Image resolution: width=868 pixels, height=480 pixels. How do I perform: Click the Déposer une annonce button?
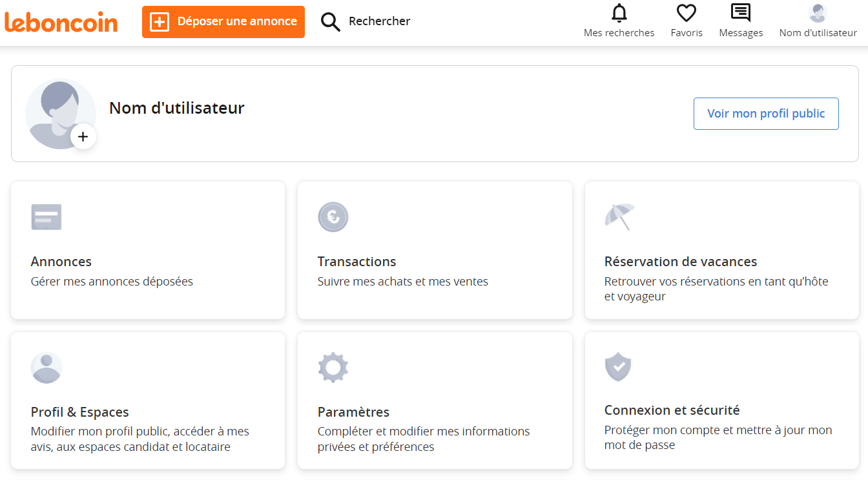(223, 21)
